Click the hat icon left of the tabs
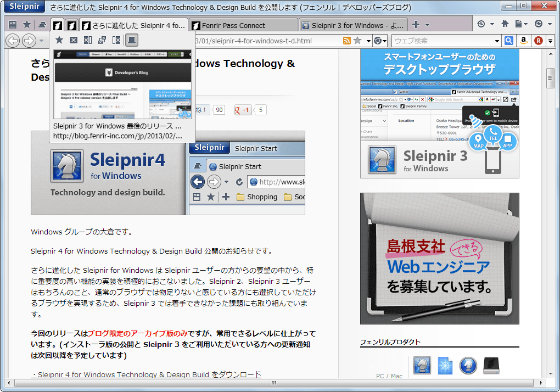This screenshot has height=392, width=560. tap(42, 25)
